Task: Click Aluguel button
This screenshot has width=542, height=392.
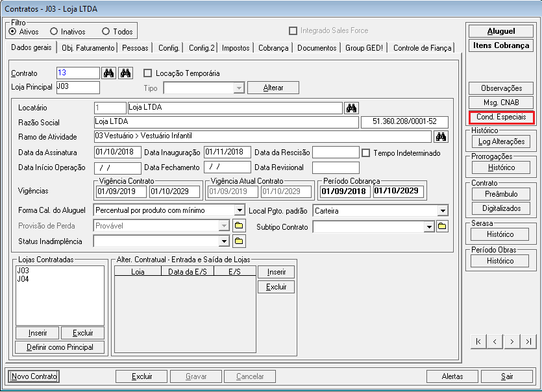Action: pos(501,31)
